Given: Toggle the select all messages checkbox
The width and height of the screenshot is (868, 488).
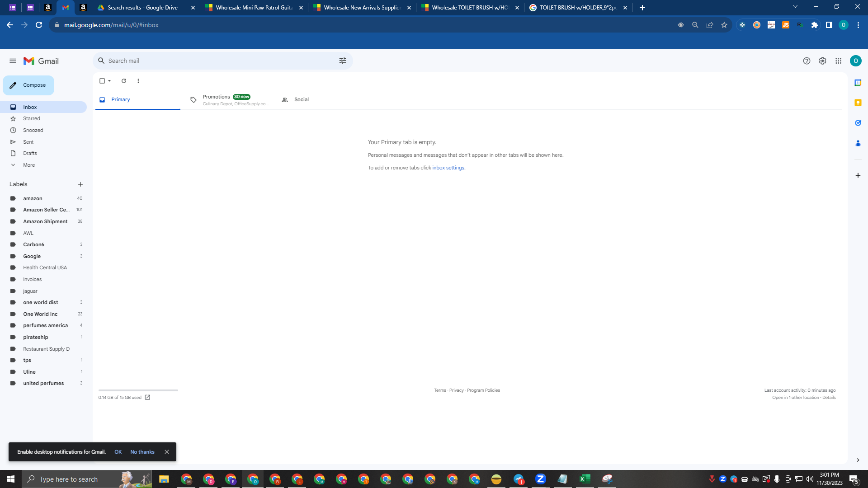Looking at the screenshot, I should point(102,81).
